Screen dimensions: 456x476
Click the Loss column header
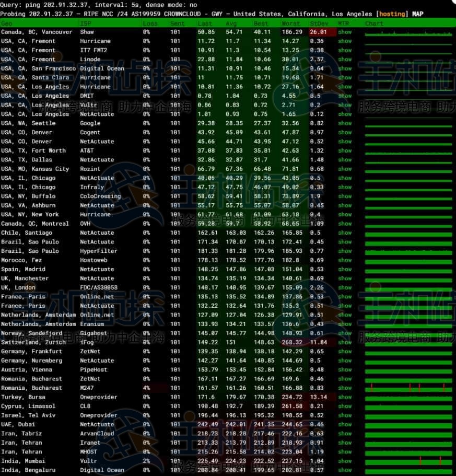tap(150, 24)
